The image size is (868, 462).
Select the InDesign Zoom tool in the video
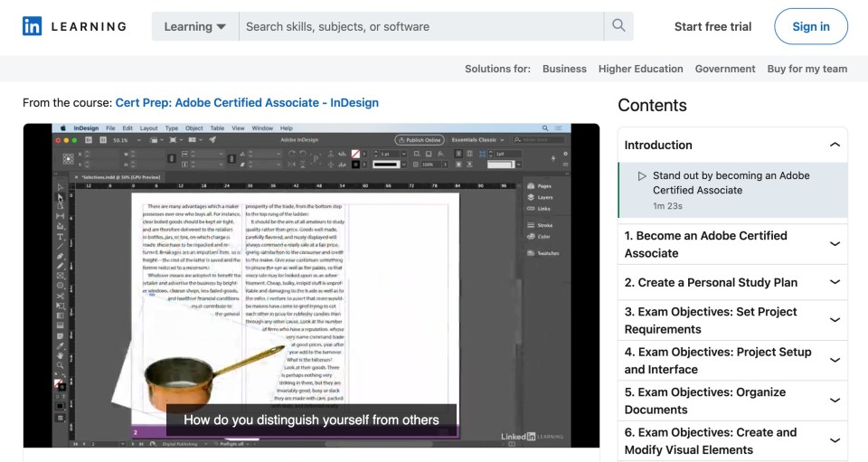click(61, 366)
